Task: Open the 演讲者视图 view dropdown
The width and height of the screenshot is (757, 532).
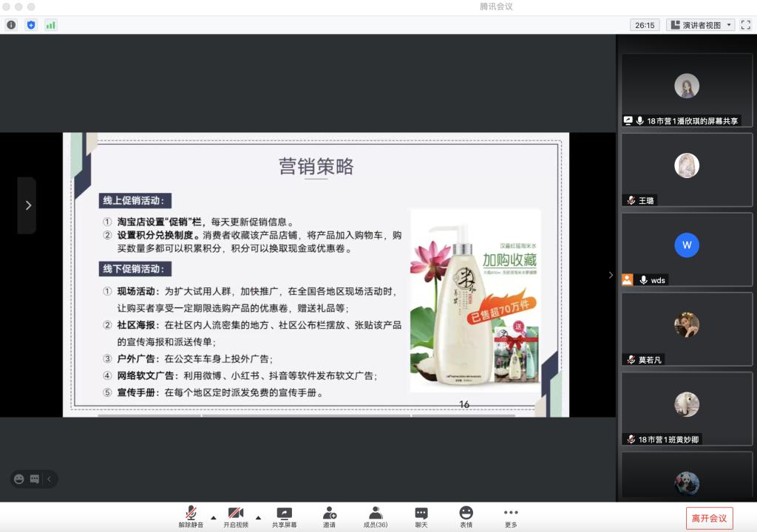Action: click(700, 24)
